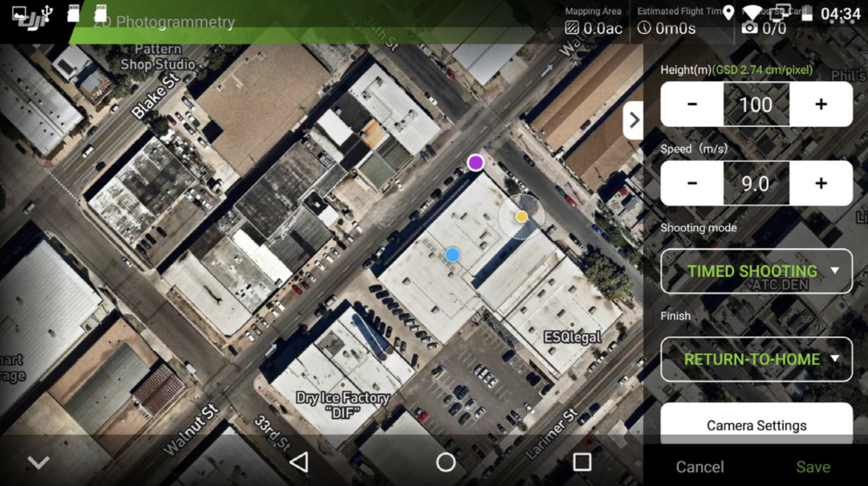This screenshot has height=486, width=868.
Task: Tap the bottom-left down chevron
Action: [x=39, y=462]
